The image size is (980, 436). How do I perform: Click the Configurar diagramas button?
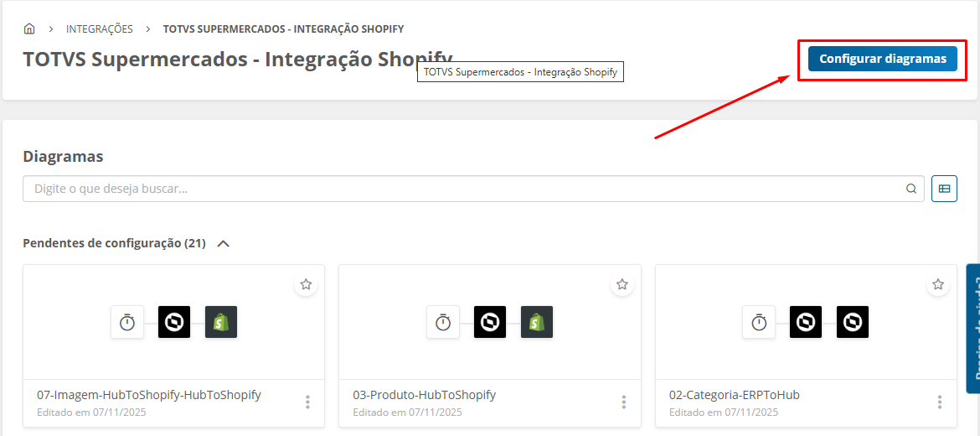pyautogui.click(x=883, y=59)
